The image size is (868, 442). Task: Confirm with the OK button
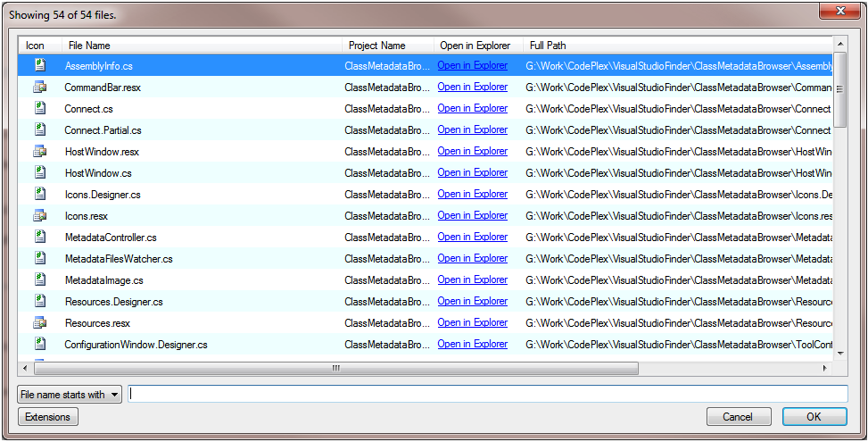coord(814,417)
